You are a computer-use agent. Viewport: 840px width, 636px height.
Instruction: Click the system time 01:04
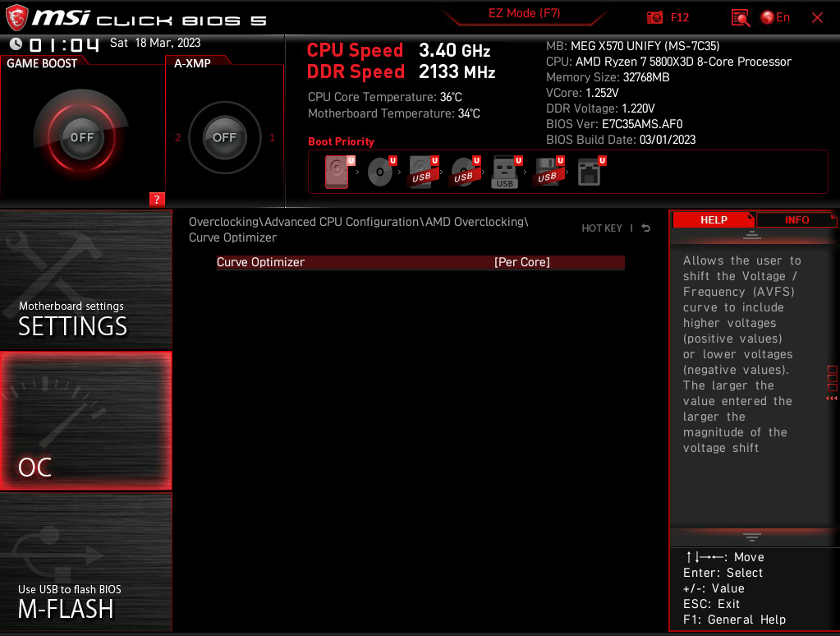point(64,44)
